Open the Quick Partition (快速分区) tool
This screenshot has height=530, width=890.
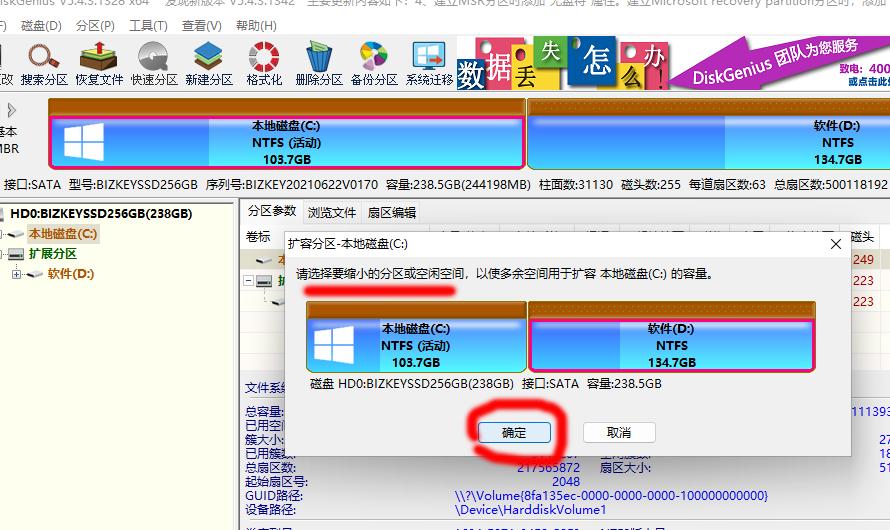tap(154, 64)
